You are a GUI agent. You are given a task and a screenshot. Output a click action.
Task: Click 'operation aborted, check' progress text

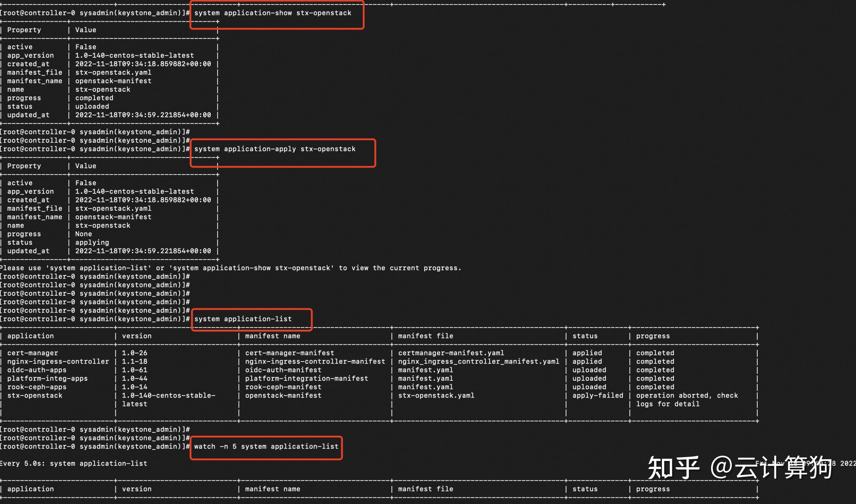coord(687,395)
